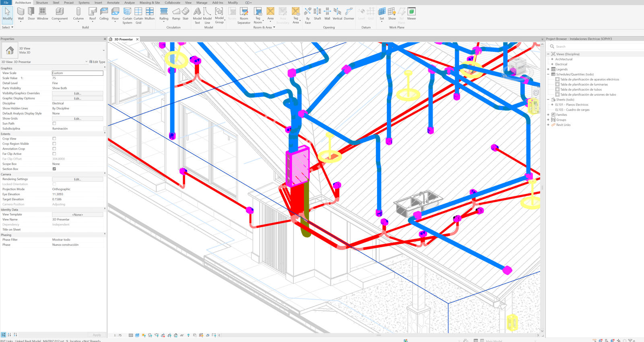Toggle the Annotation Crop checkbox
The width and height of the screenshot is (644, 342).
[54, 149]
